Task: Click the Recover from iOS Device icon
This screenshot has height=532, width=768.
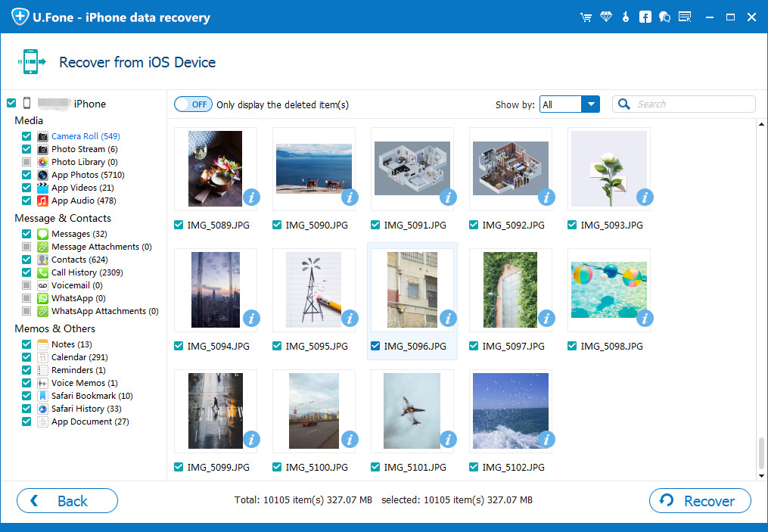Action: tap(31, 62)
